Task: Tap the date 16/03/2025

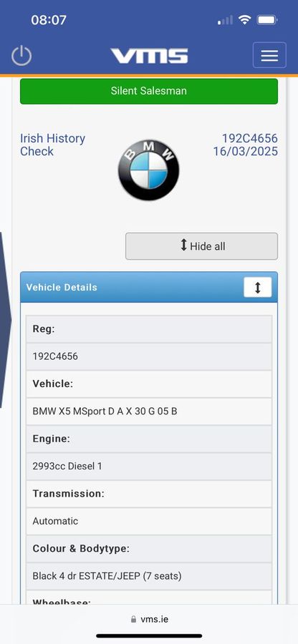Action: point(246,152)
